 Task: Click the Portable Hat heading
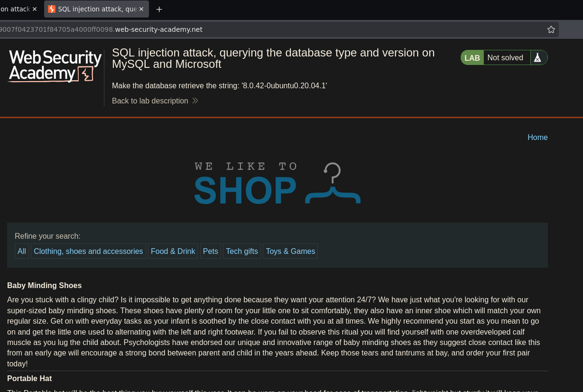point(29,379)
